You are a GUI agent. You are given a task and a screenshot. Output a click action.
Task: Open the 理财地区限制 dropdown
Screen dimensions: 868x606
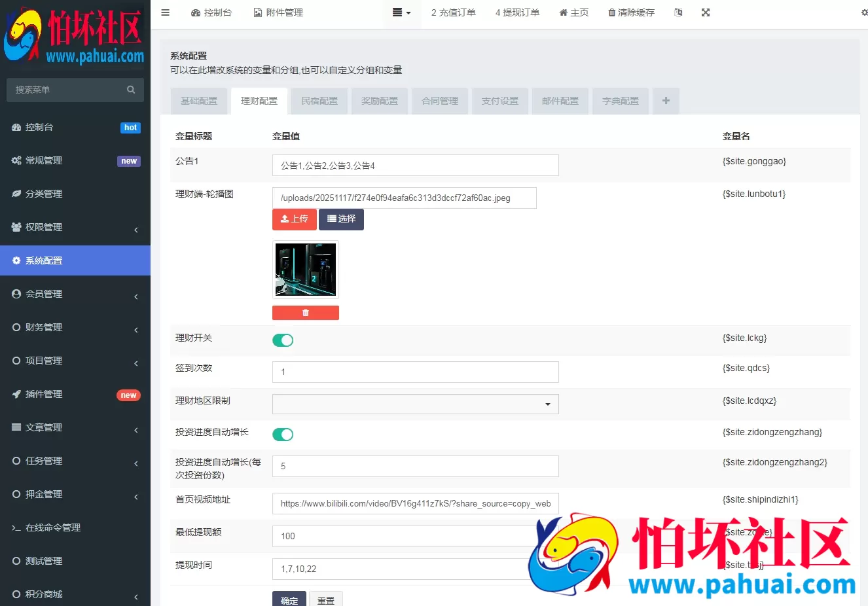pyautogui.click(x=416, y=404)
